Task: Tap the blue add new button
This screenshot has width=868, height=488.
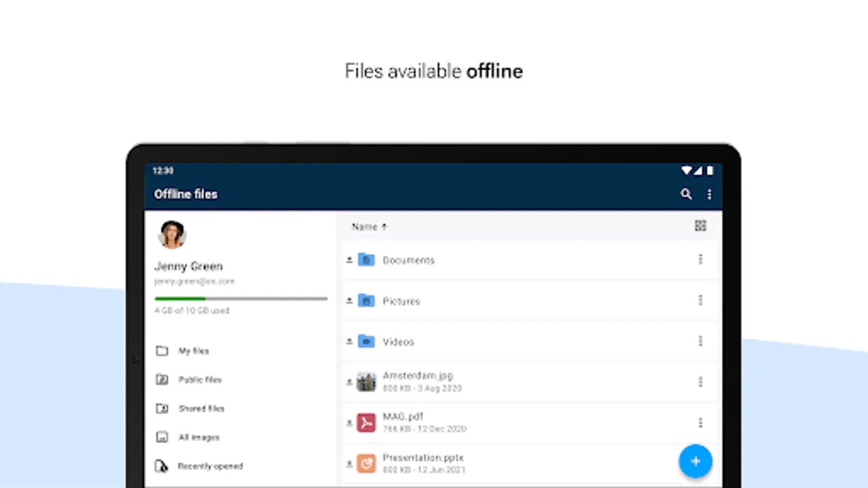Action: click(x=695, y=461)
